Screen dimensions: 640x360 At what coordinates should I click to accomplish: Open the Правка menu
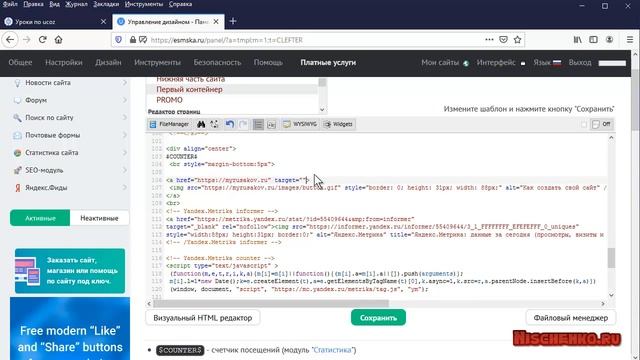(x=33, y=4)
